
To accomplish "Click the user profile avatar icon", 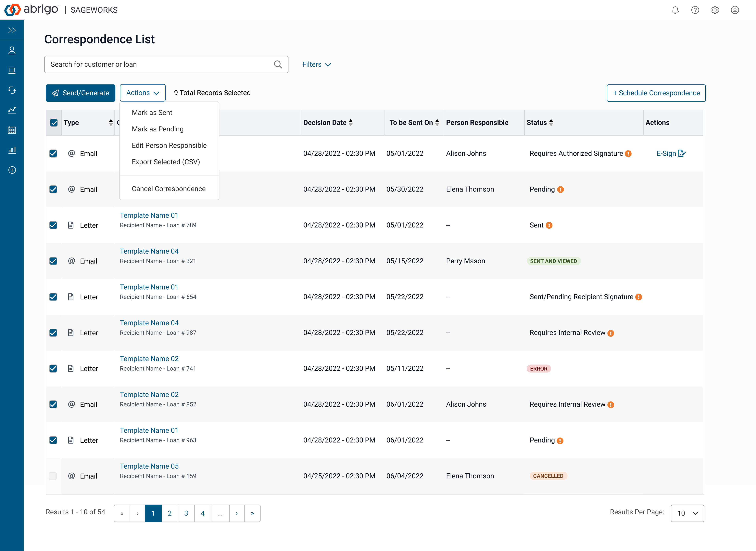I will 735,10.
